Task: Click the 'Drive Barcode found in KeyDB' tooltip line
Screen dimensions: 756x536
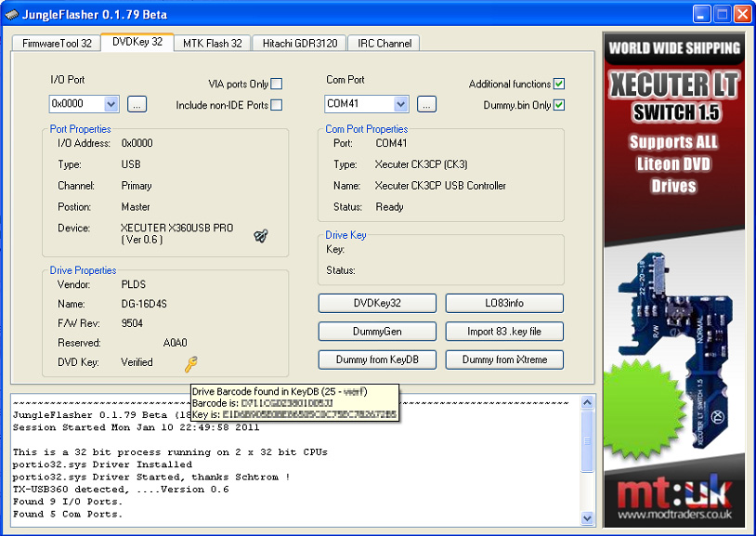Action: coord(280,391)
